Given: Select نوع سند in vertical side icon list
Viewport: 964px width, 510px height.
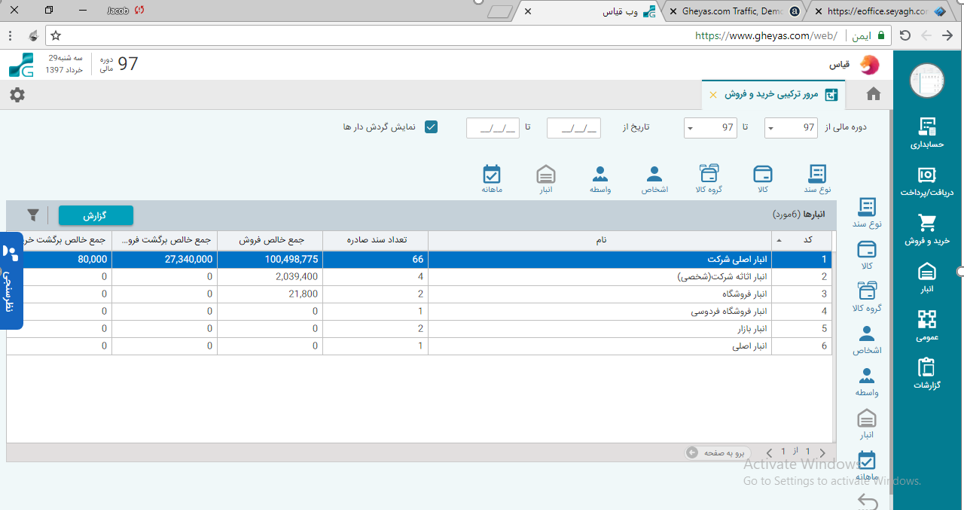Looking at the screenshot, I should coord(866,213).
